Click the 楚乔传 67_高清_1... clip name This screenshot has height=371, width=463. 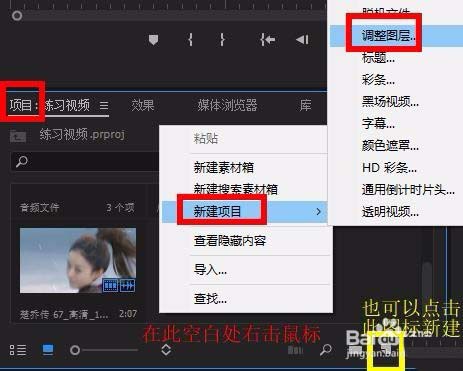[x=64, y=314]
